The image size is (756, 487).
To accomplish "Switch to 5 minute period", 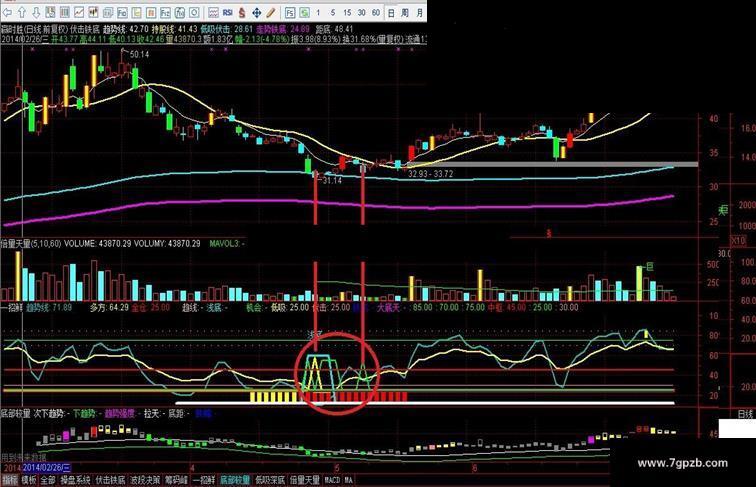I will pyautogui.click(x=333, y=13).
